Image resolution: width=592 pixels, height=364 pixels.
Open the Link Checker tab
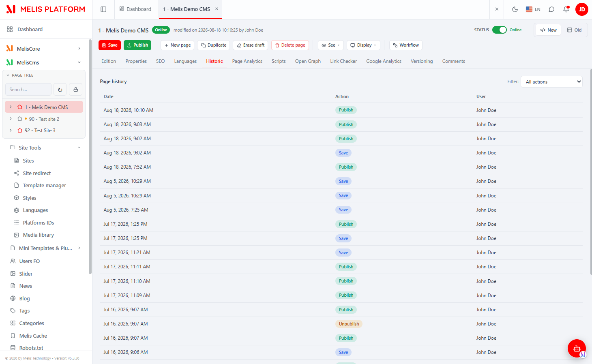pos(343,61)
